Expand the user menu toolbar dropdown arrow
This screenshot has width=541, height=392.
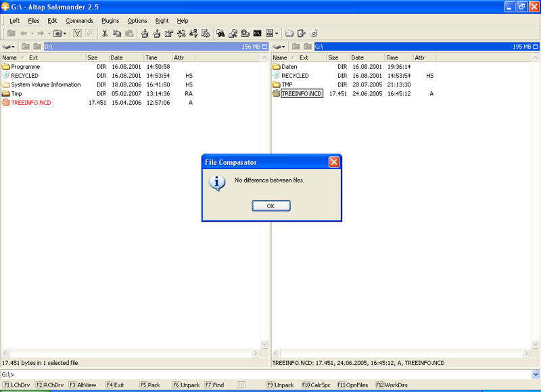[277, 34]
